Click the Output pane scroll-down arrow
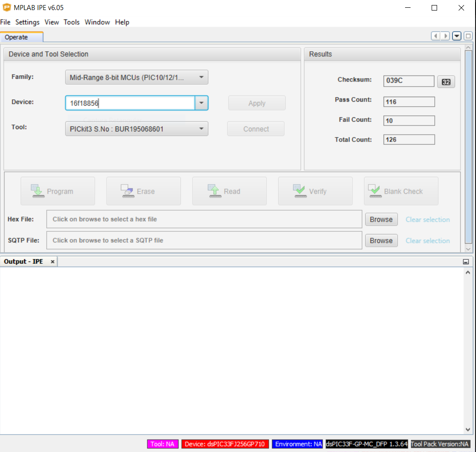 [x=468, y=430]
